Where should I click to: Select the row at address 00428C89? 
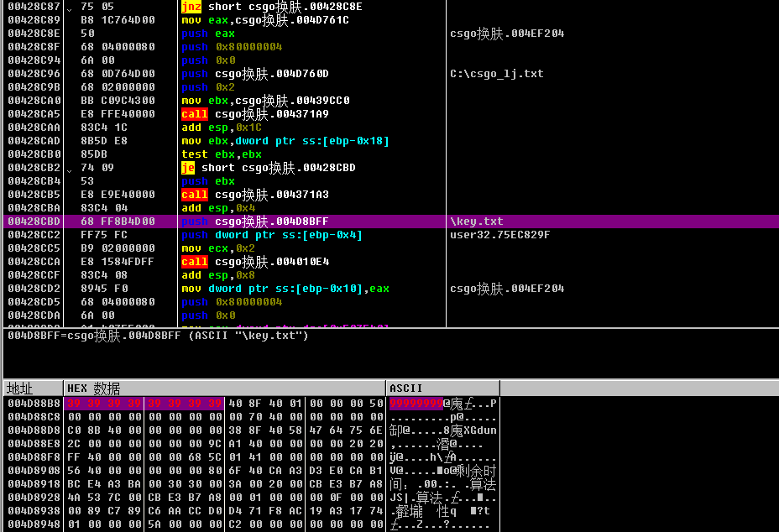point(390,20)
